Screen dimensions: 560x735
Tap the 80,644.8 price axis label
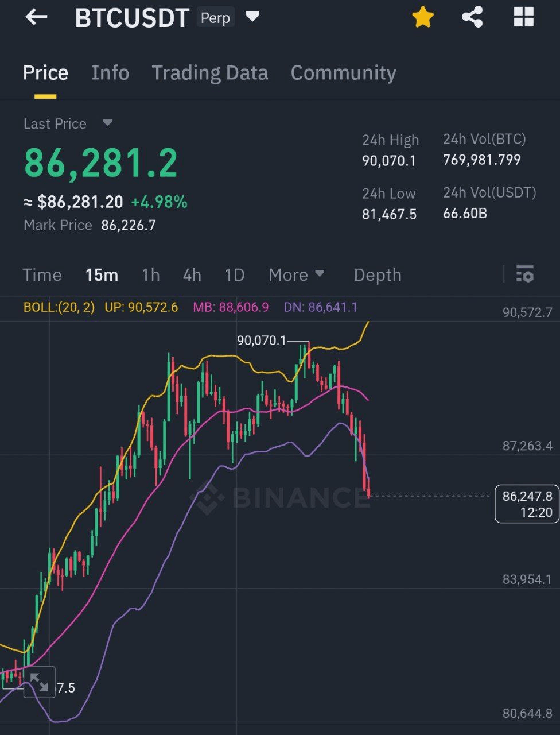(527, 713)
